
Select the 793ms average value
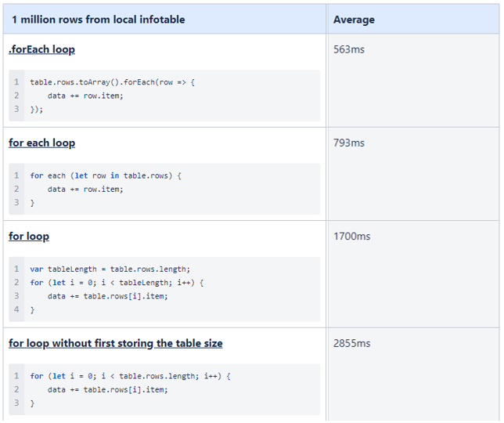tap(349, 143)
